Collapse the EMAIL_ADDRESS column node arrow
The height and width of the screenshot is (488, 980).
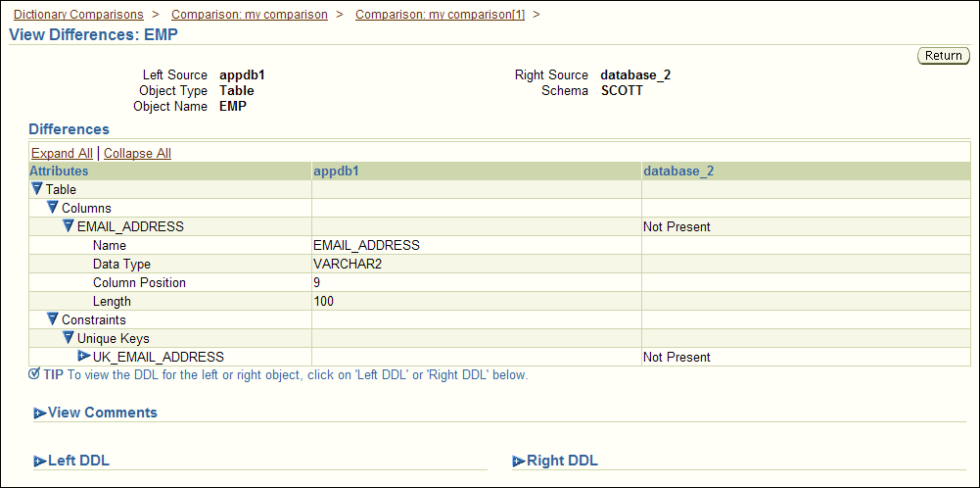pos(69,225)
